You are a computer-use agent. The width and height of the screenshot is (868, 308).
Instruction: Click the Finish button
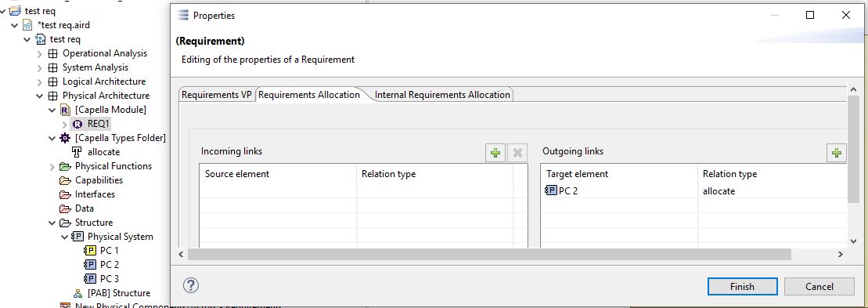[x=742, y=286]
